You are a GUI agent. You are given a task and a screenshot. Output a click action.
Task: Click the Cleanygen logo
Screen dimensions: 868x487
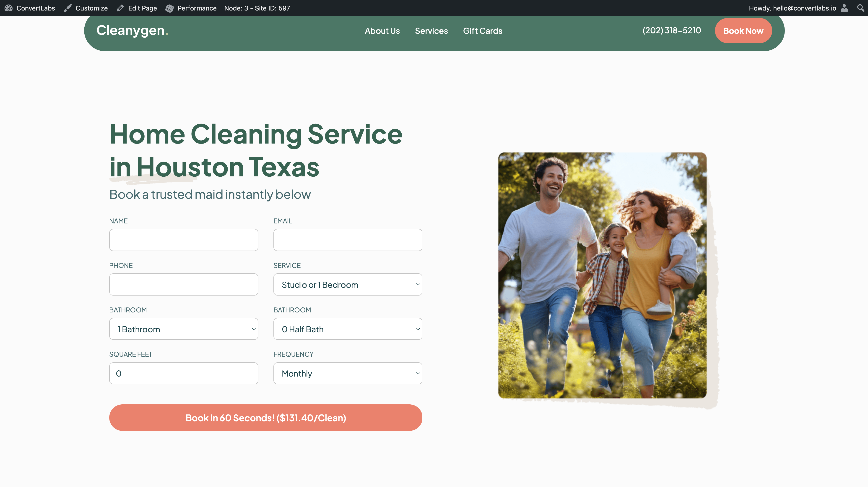point(132,31)
